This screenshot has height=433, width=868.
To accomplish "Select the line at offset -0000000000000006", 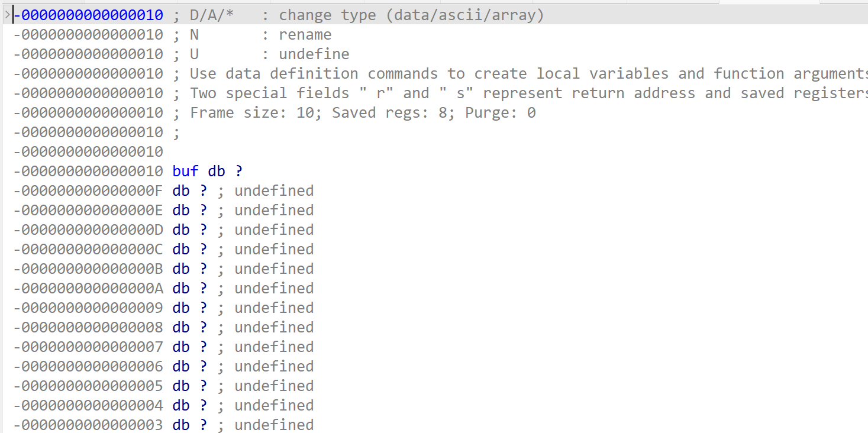I will pyautogui.click(x=163, y=366).
